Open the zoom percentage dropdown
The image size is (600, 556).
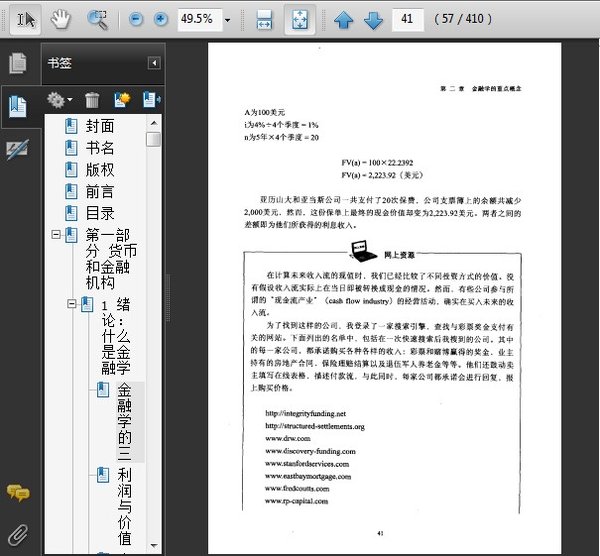click(227, 20)
